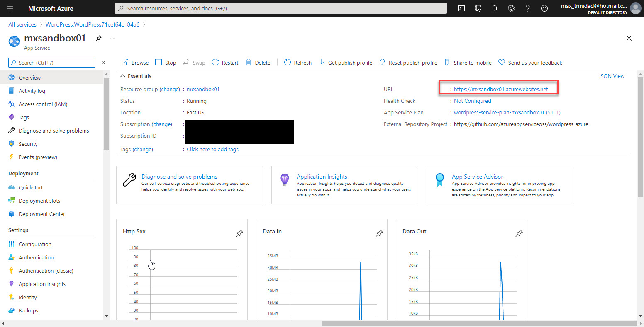Open Diagnose and solve problems menu item
Viewport: 644px width, 327px height.
51,131
